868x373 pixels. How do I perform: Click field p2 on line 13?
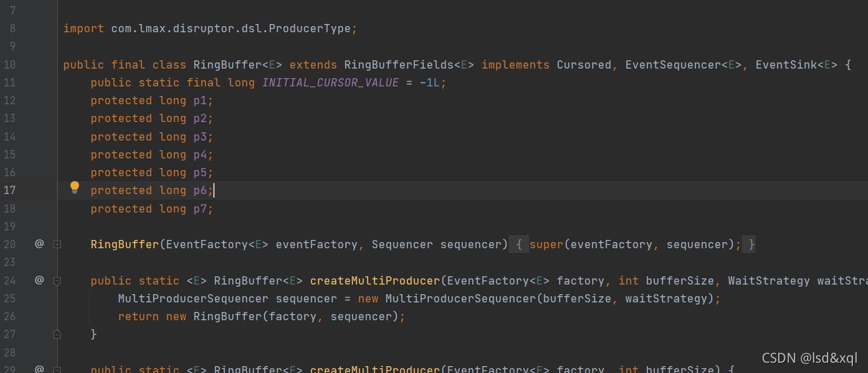(x=200, y=119)
